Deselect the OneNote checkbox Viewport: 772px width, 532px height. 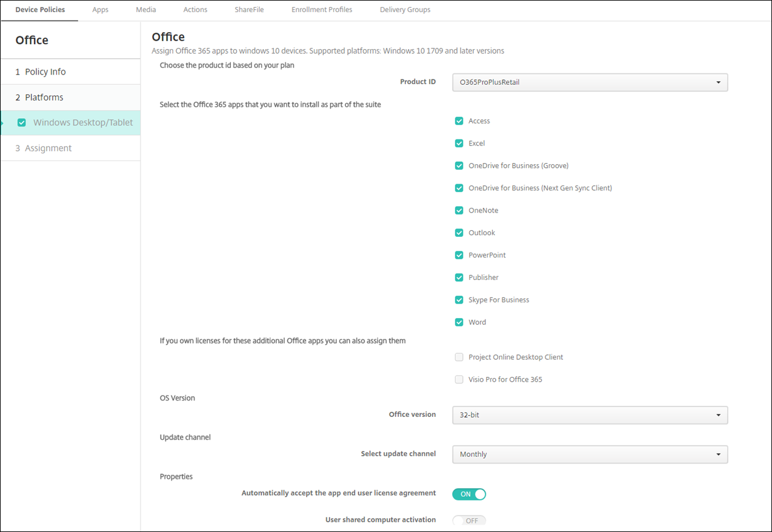(x=459, y=210)
